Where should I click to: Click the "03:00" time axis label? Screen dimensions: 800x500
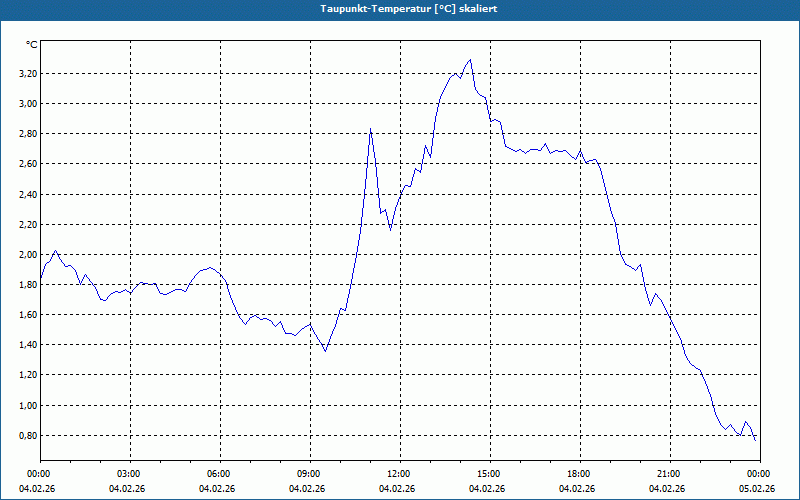(127, 474)
